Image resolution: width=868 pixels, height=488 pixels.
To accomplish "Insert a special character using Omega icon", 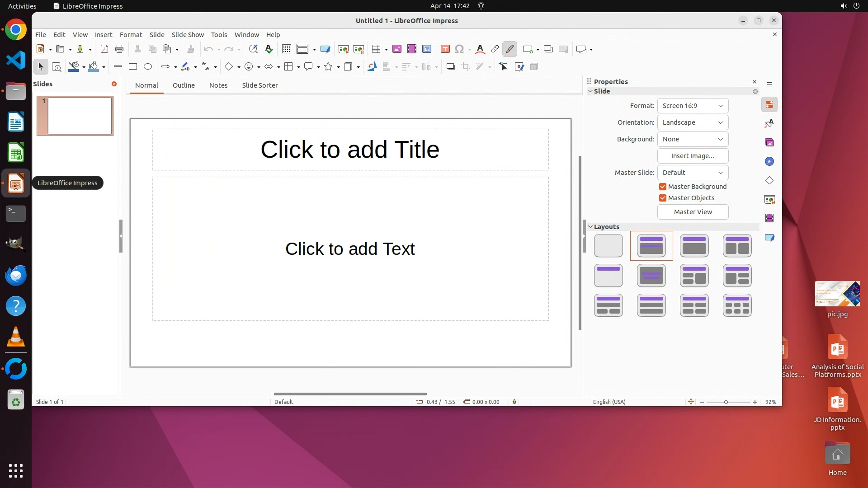I will (459, 49).
